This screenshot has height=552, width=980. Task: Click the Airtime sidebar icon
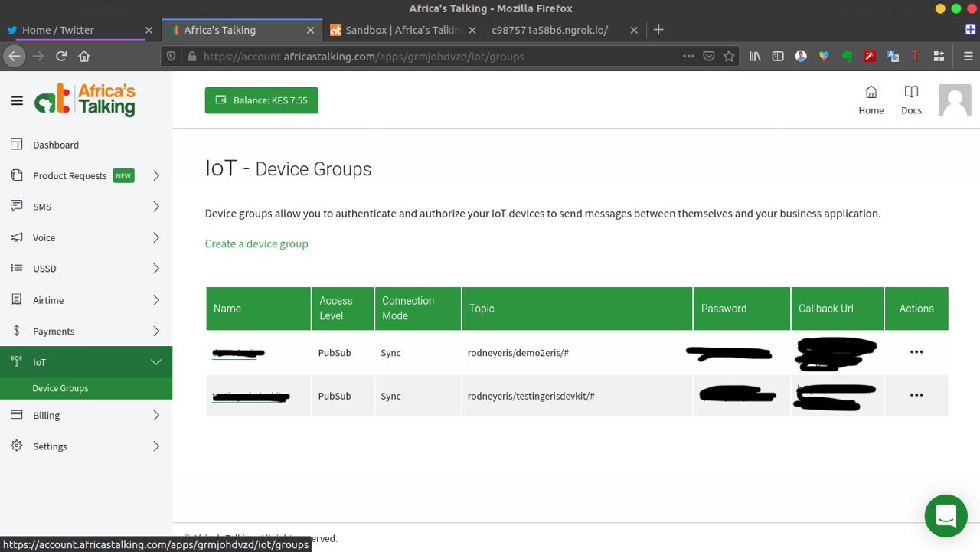(x=17, y=299)
